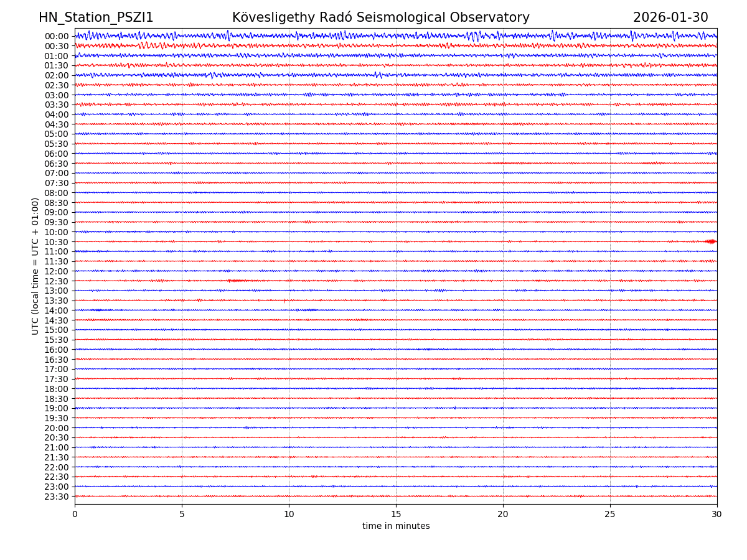Click the x-axis tick label 25
This screenshot has width=747, height=560.
[610, 515]
